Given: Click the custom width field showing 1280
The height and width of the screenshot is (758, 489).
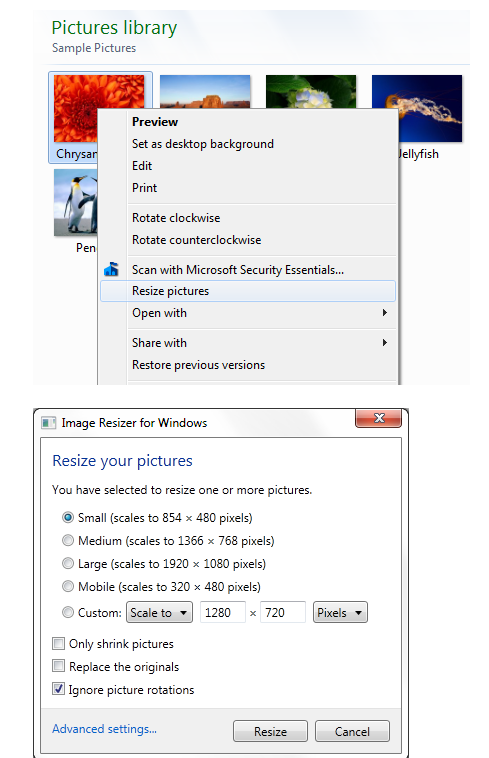Looking at the screenshot, I should pos(223,612).
